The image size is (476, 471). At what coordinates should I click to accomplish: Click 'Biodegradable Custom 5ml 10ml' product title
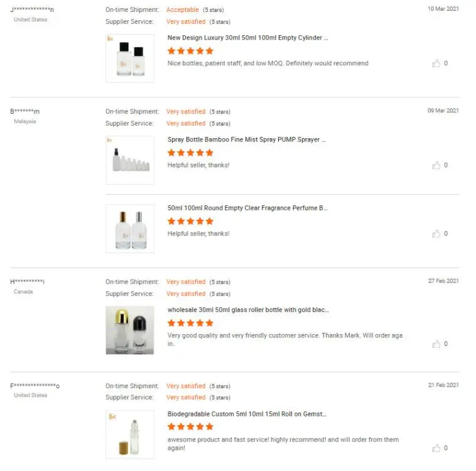tap(247, 414)
